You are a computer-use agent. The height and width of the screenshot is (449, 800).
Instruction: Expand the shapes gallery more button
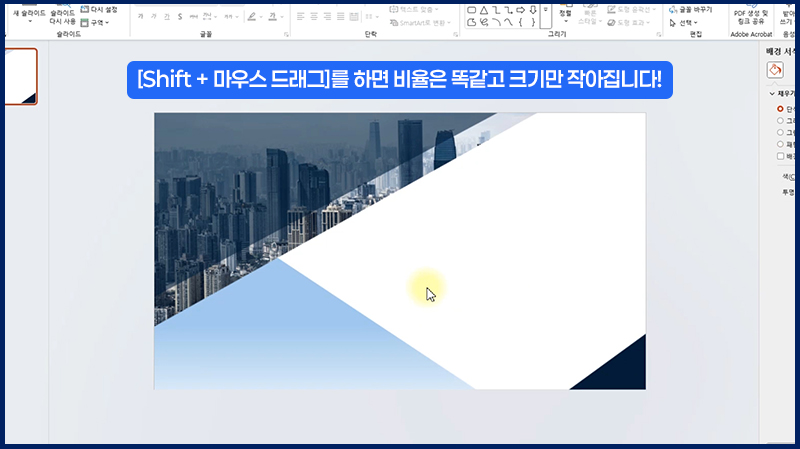pyautogui.click(x=545, y=16)
